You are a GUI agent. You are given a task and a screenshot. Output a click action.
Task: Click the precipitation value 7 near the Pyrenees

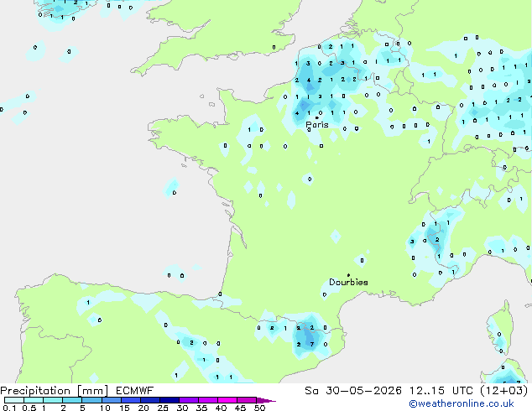(312, 344)
